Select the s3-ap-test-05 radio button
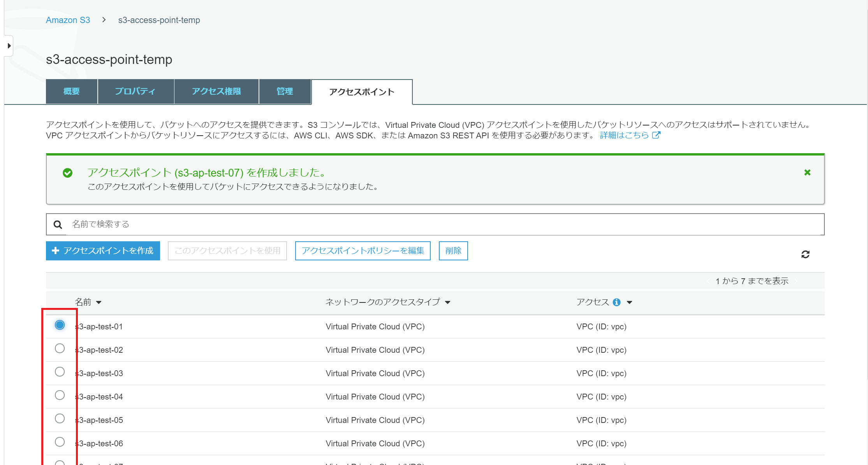Viewport: 868px width, 465px height. click(60, 419)
